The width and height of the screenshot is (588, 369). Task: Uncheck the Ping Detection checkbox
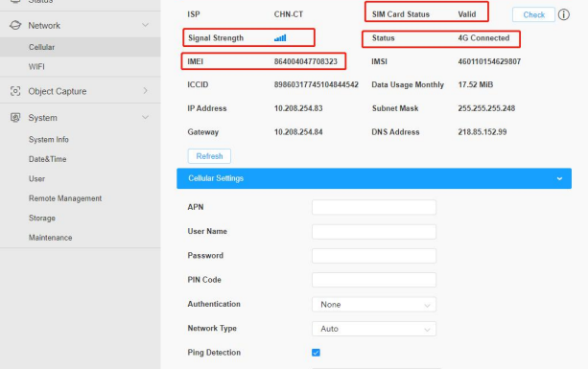point(316,353)
